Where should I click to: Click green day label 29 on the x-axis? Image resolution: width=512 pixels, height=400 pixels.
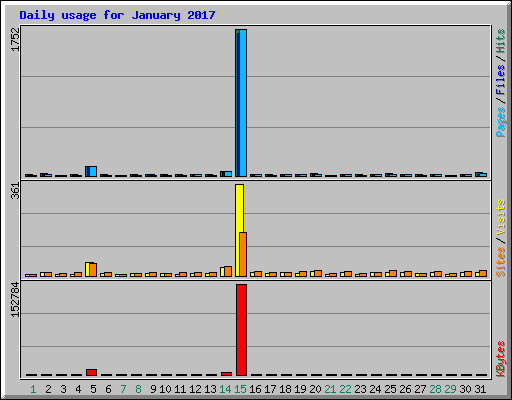coord(450,389)
